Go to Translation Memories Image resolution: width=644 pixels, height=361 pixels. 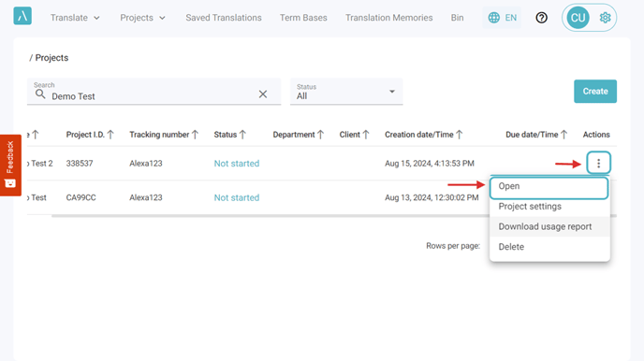pos(388,18)
